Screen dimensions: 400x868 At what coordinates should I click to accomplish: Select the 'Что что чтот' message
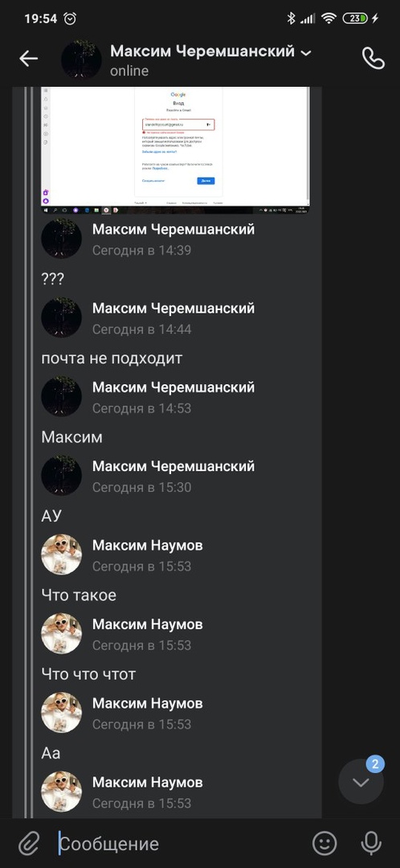88,674
